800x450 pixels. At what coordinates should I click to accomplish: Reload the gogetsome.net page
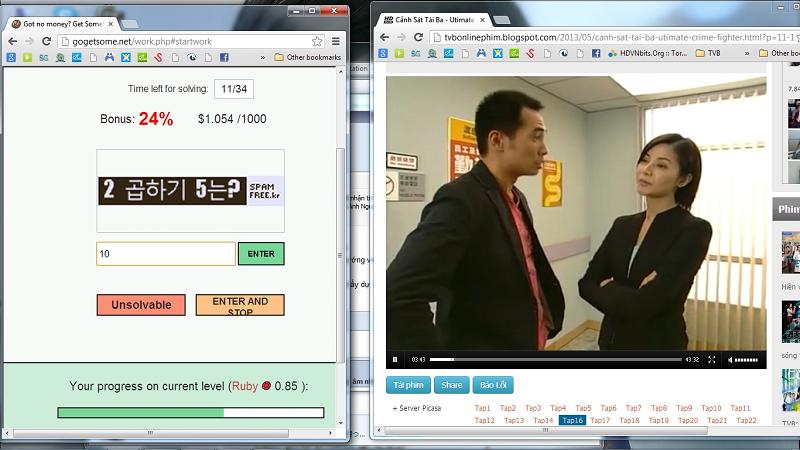click(x=46, y=41)
